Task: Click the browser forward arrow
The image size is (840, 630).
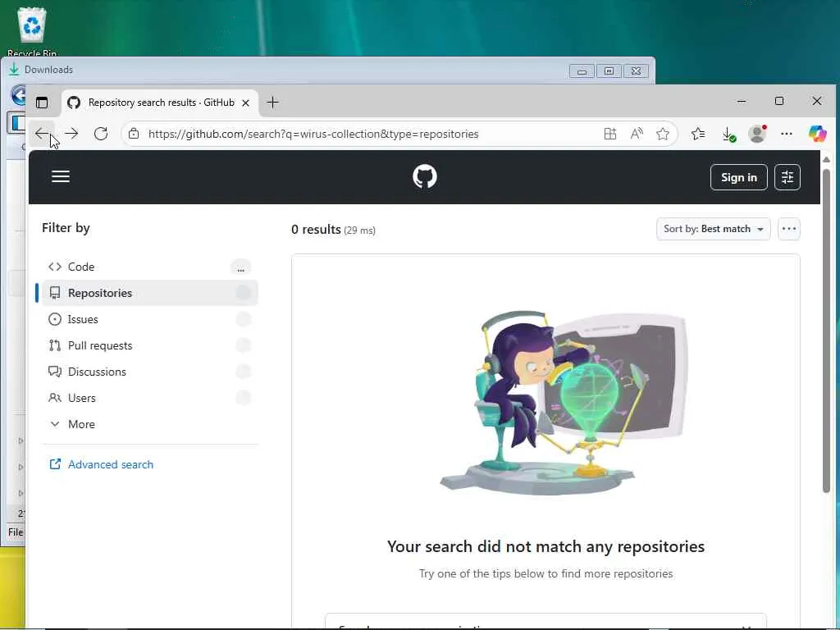Action: pyautogui.click(x=72, y=134)
